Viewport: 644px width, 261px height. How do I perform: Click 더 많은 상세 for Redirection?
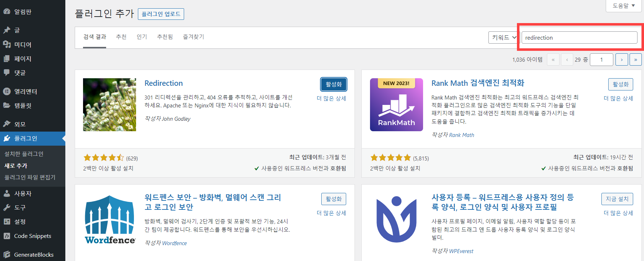point(331,98)
